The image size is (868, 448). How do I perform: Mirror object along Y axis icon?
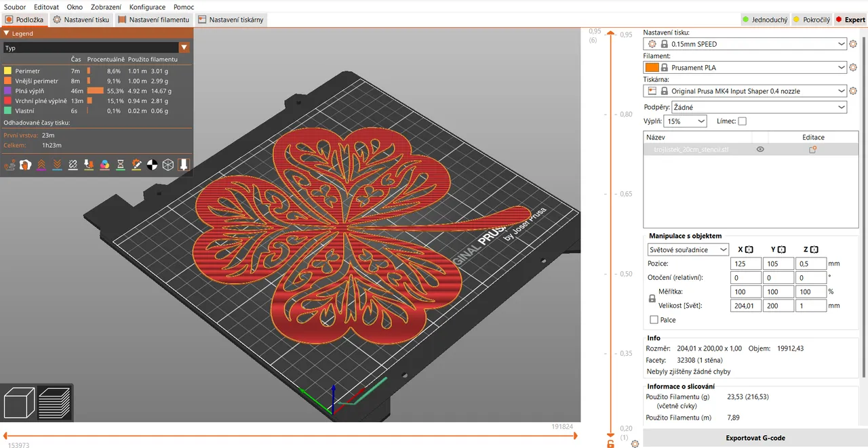coord(781,249)
